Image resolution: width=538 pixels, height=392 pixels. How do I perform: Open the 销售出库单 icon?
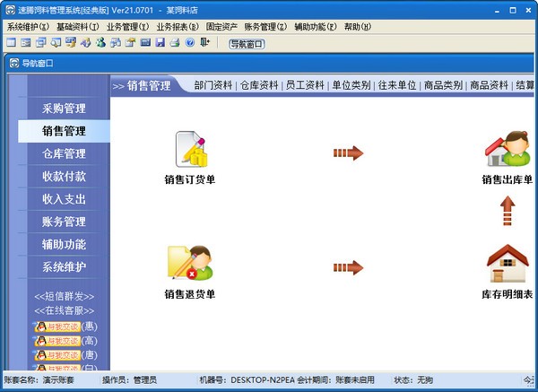click(x=508, y=149)
